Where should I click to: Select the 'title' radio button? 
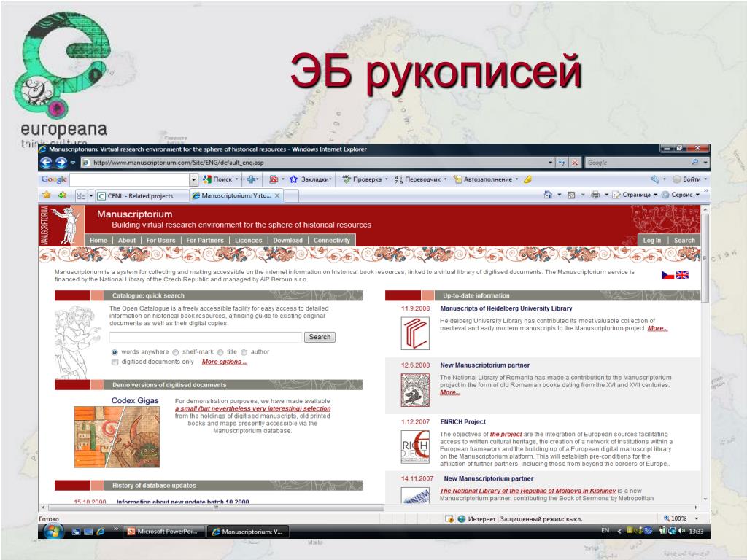pyautogui.click(x=220, y=352)
